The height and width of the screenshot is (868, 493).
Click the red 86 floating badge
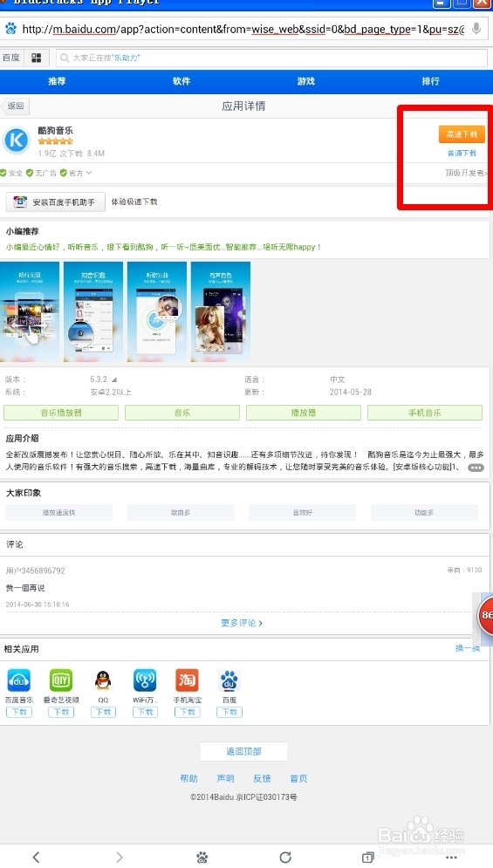tap(485, 615)
